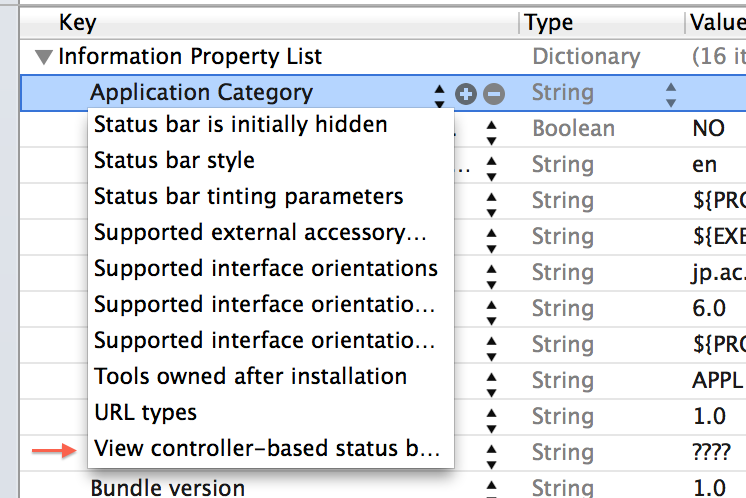The width and height of the screenshot is (746, 498).
Task: Open type stepper on the Boolean row
Action: pos(491,130)
